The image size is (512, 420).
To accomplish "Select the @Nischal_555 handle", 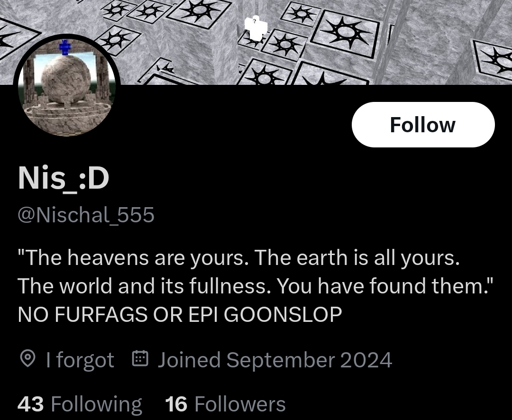I will coord(86,215).
